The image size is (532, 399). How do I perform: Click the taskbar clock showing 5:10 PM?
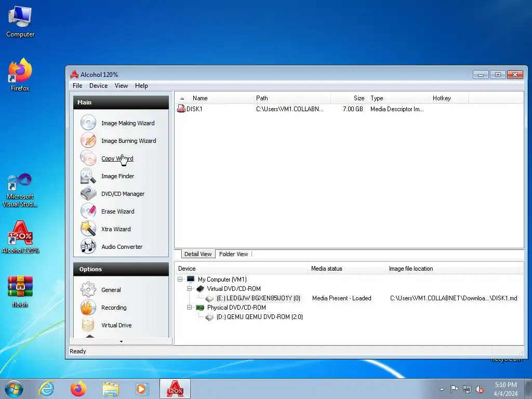[506, 389]
